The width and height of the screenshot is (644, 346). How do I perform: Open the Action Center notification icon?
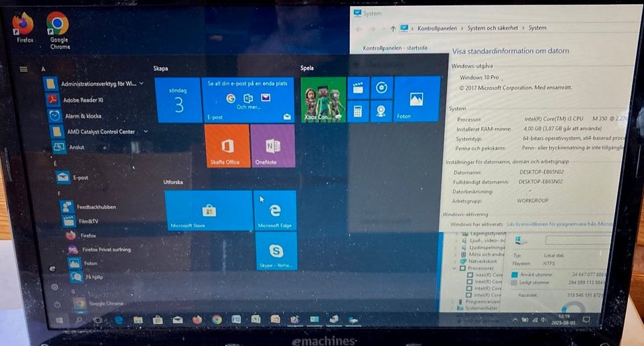586,319
